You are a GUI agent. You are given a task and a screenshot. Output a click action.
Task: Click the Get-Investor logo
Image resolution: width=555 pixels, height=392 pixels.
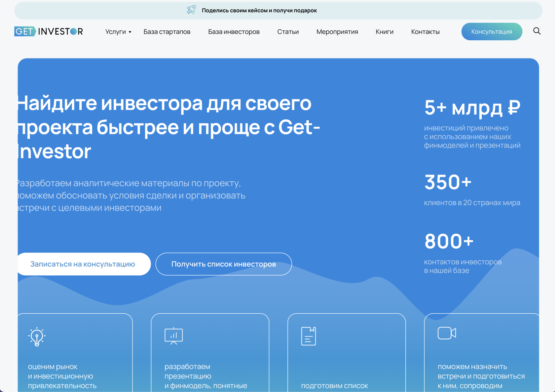pyautogui.click(x=48, y=31)
